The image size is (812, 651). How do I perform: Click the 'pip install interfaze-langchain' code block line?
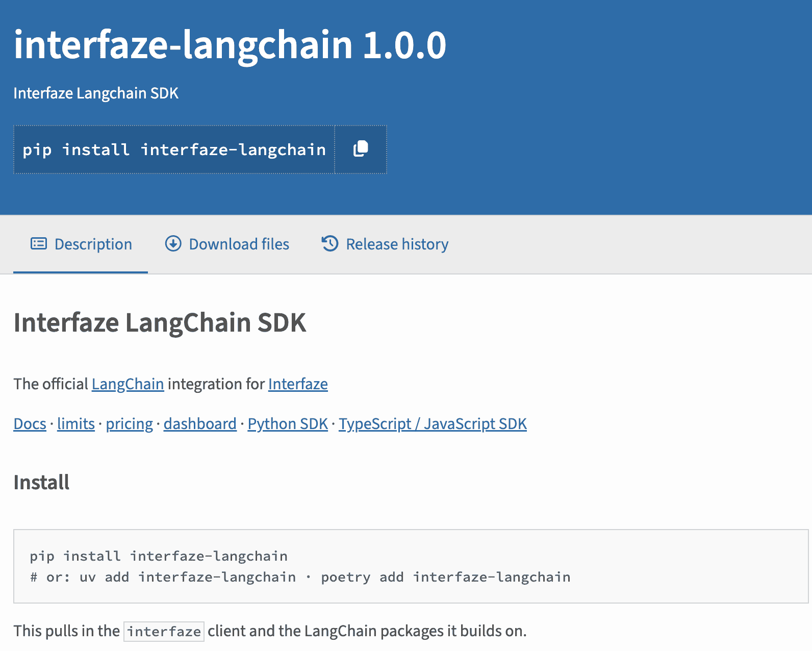click(x=159, y=556)
